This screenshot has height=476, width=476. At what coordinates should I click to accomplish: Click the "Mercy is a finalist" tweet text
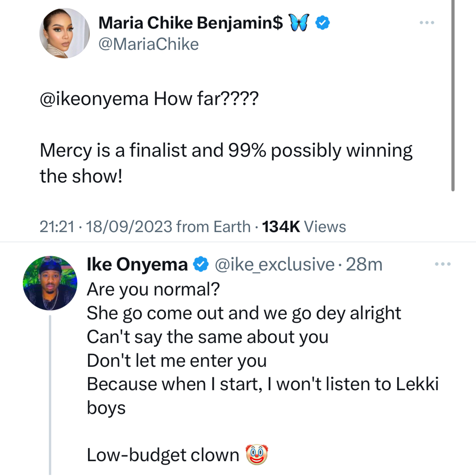pyautogui.click(x=226, y=150)
